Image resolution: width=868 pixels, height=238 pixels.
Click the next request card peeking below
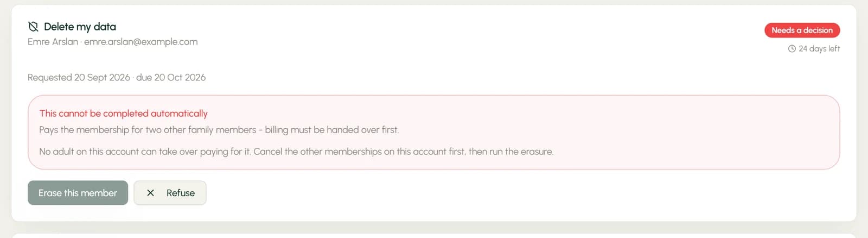pyautogui.click(x=434, y=236)
